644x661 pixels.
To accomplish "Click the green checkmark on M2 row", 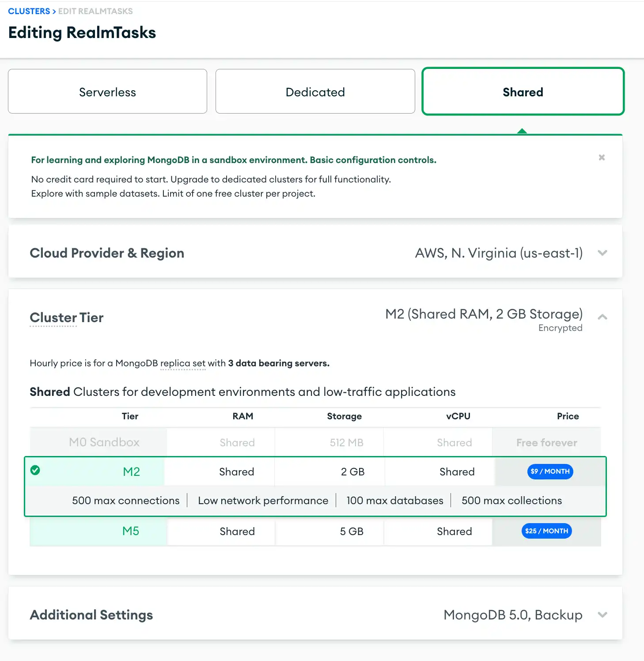I will coord(35,471).
